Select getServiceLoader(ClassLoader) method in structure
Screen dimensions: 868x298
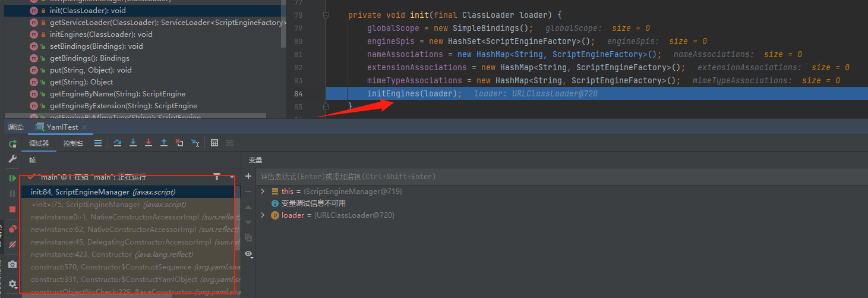(x=143, y=23)
